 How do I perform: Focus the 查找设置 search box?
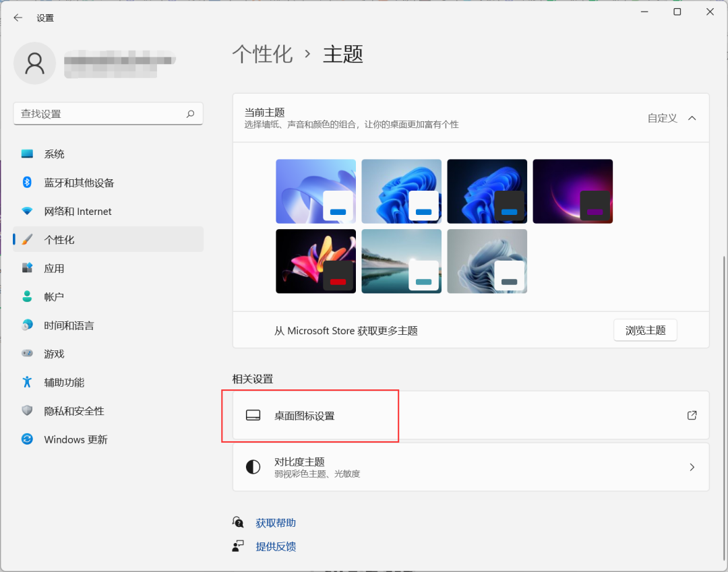[x=108, y=114]
